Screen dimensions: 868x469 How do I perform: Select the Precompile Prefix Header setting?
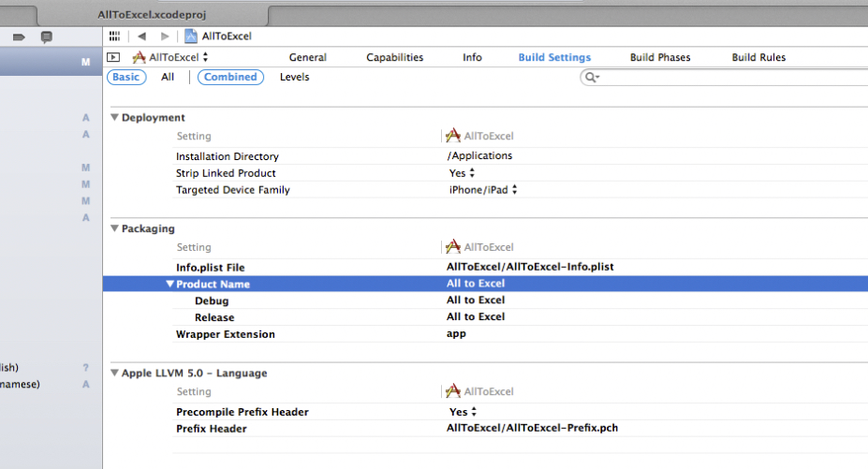(243, 412)
